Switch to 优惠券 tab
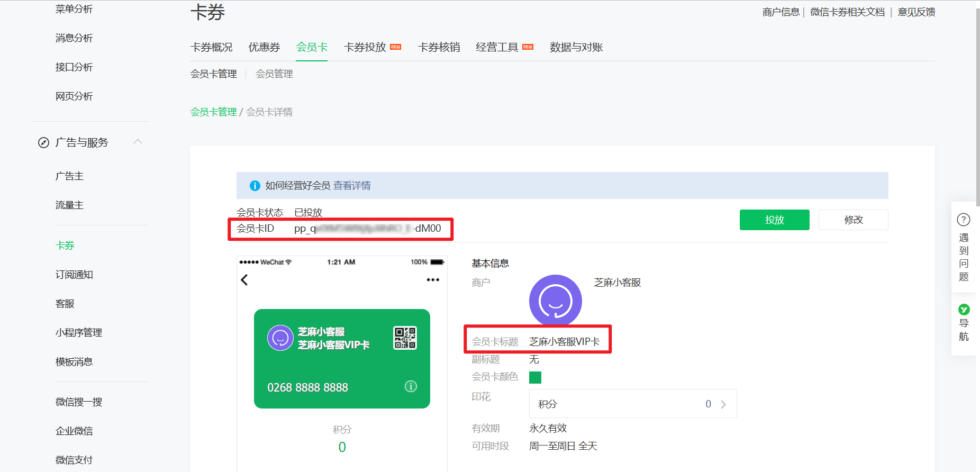This screenshot has height=472, width=980. click(x=264, y=47)
